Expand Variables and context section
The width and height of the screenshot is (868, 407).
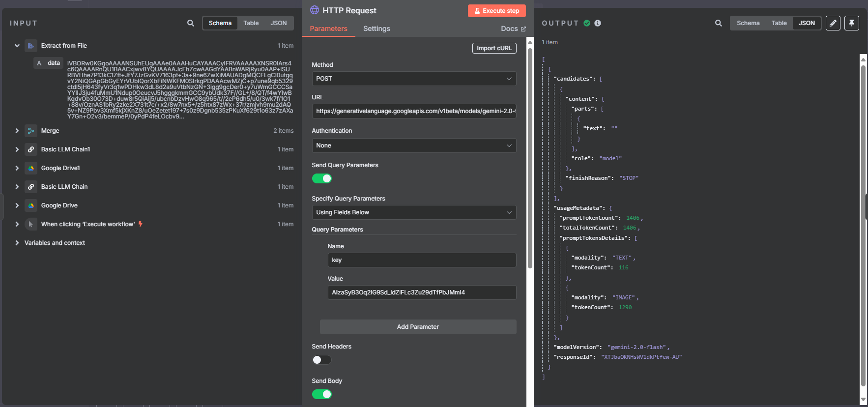tap(17, 243)
